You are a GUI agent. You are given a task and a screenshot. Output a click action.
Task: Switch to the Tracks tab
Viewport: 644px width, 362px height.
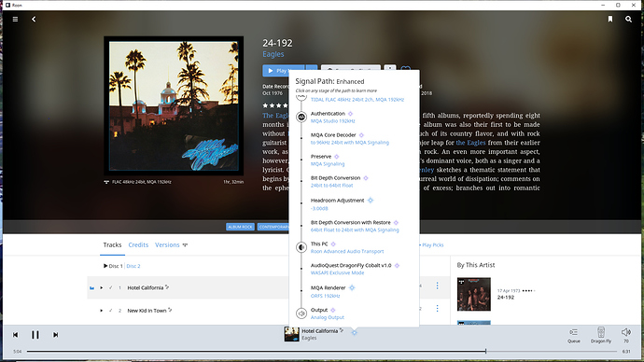click(112, 244)
